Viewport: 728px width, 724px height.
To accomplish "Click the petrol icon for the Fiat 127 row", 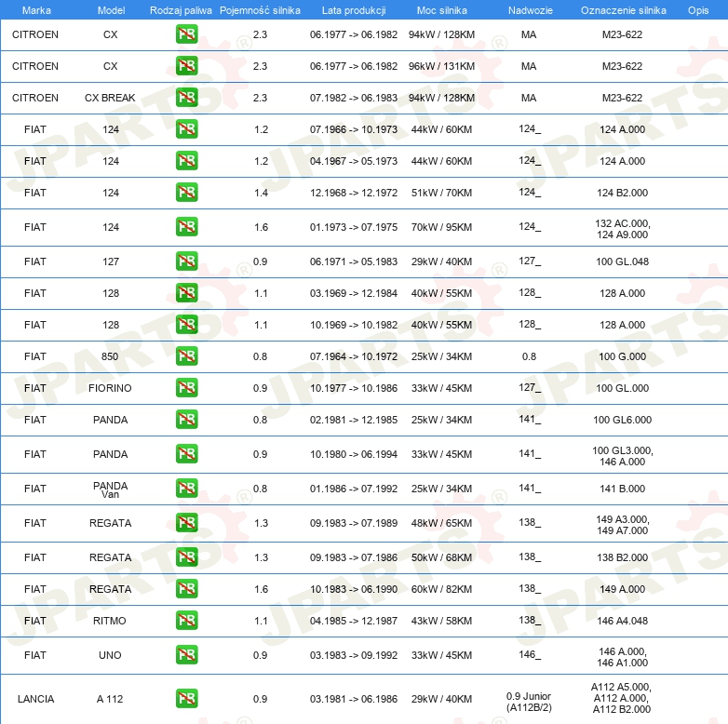I will click(x=186, y=261).
